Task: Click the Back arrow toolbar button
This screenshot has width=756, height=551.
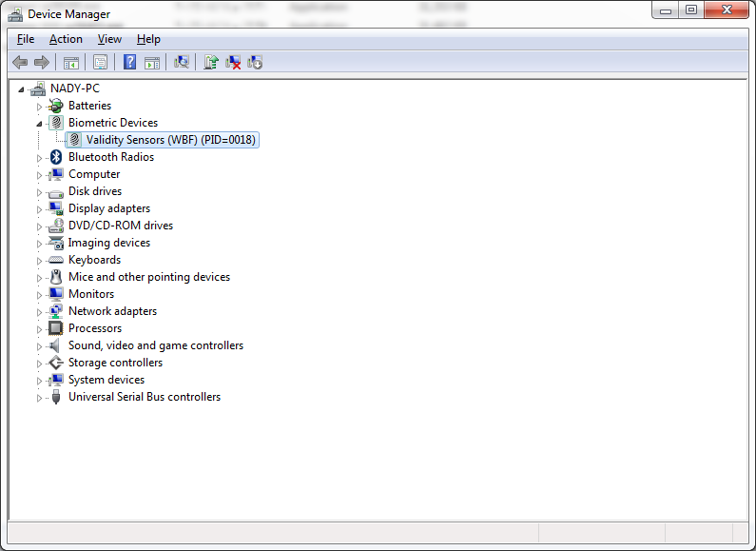Action: point(20,62)
